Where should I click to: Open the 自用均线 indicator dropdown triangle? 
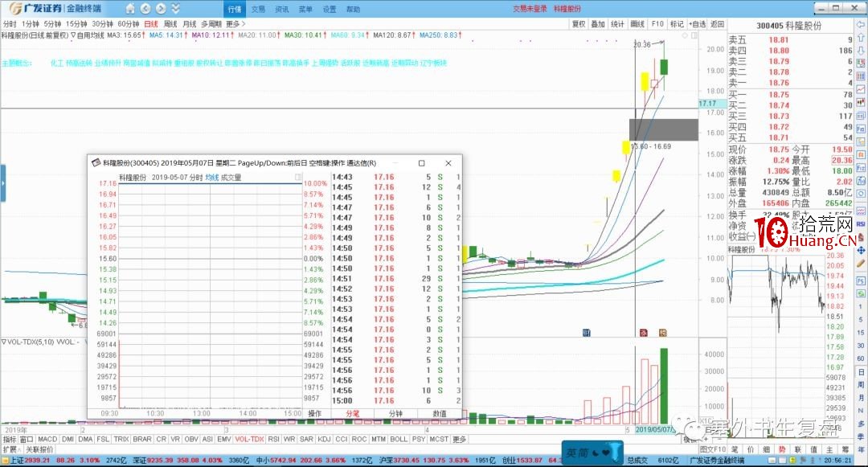[73, 35]
